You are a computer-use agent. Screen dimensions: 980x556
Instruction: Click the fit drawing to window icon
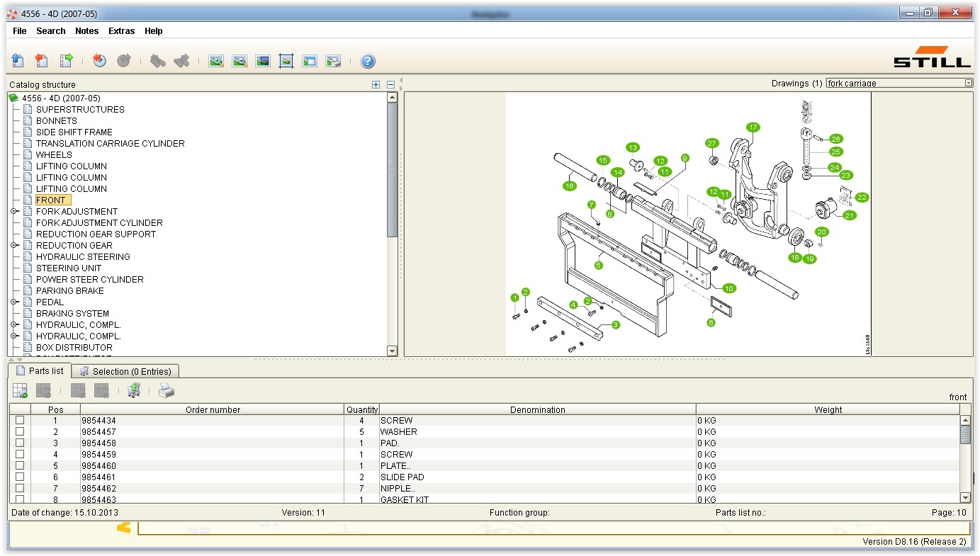286,62
